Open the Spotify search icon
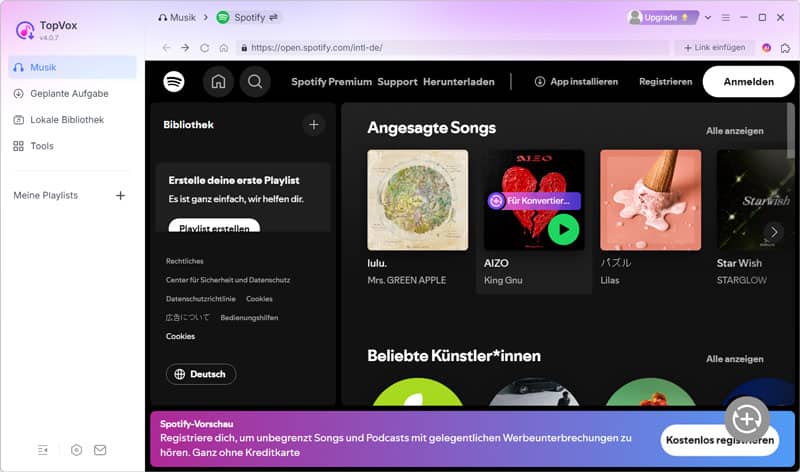Viewport: 800px width, 472px height. pyautogui.click(x=254, y=82)
